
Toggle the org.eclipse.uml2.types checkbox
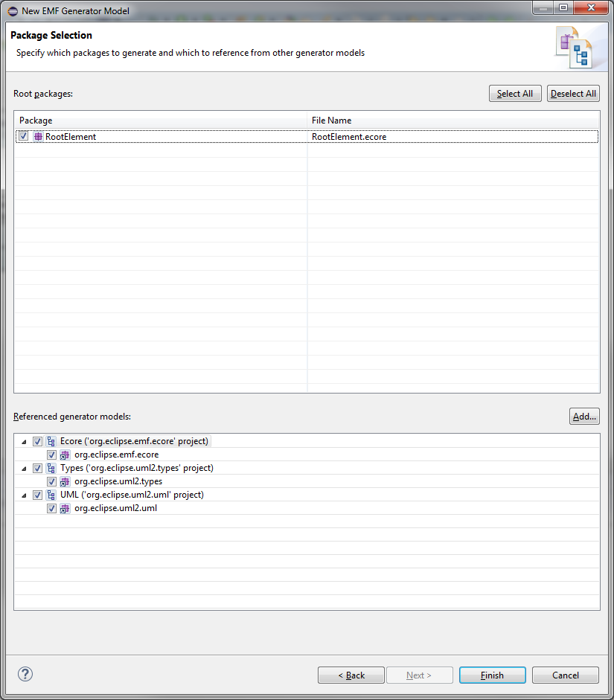pos(51,482)
